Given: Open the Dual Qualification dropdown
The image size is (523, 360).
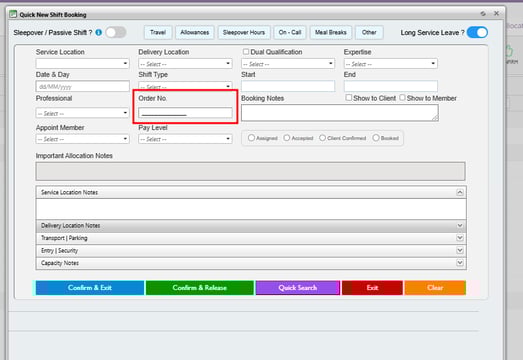Looking at the screenshot, I should tap(288, 63).
